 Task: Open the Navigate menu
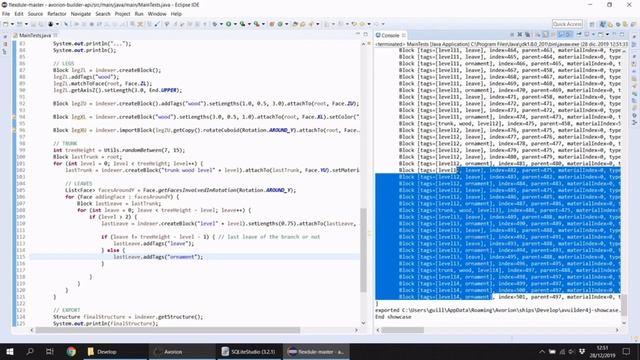[x=81, y=14]
